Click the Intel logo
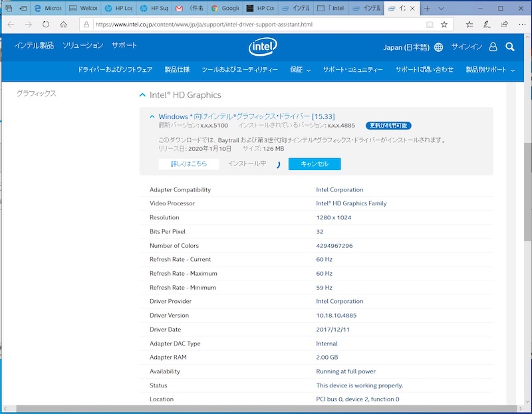The image size is (532, 414). pos(263,47)
